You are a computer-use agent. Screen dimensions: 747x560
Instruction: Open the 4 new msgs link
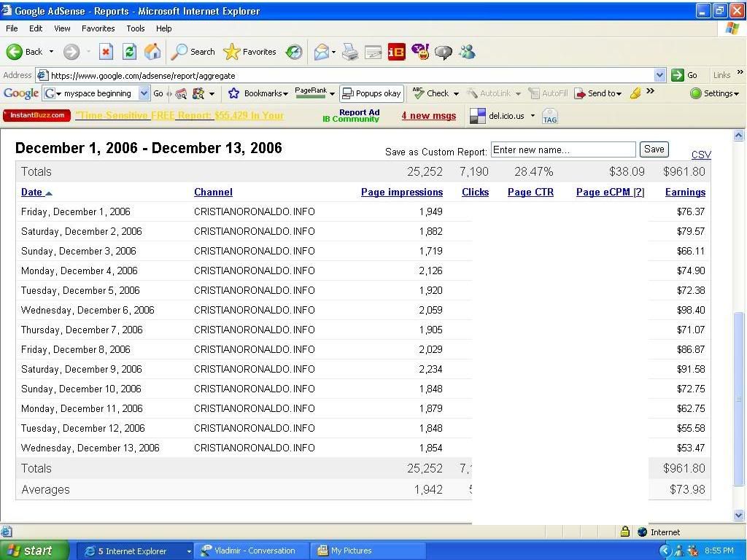[429, 116]
